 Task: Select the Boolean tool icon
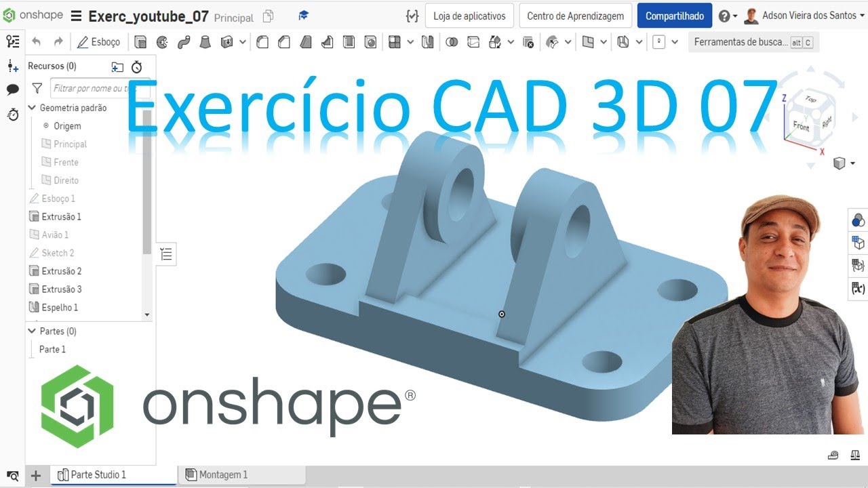pyautogui.click(x=452, y=42)
